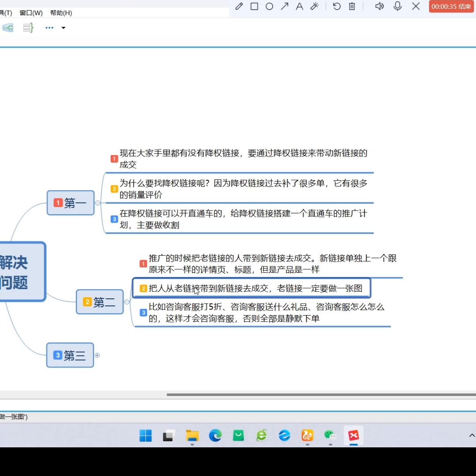Select the text annotation tool
This screenshot has height=476, width=476.
(x=299, y=6)
